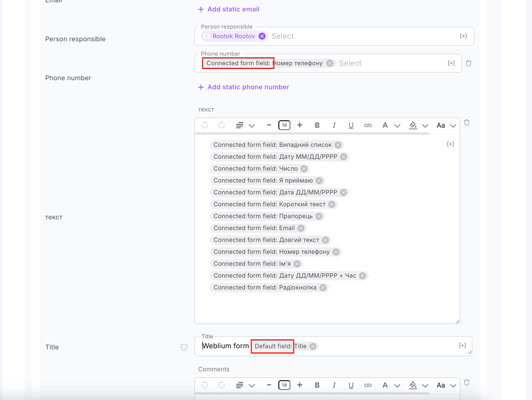Toggle Italic in the текст editor toolbar
The width and height of the screenshot is (532, 400).
click(334, 125)
